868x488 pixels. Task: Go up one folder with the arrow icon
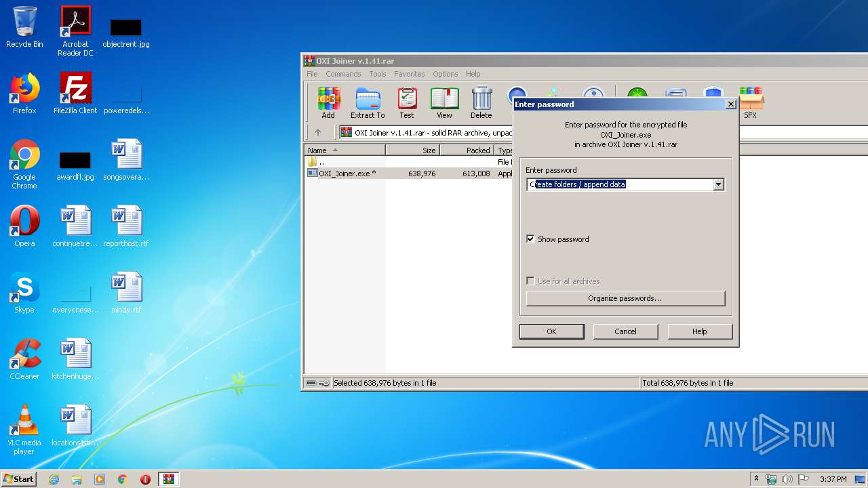coord(317,132)
